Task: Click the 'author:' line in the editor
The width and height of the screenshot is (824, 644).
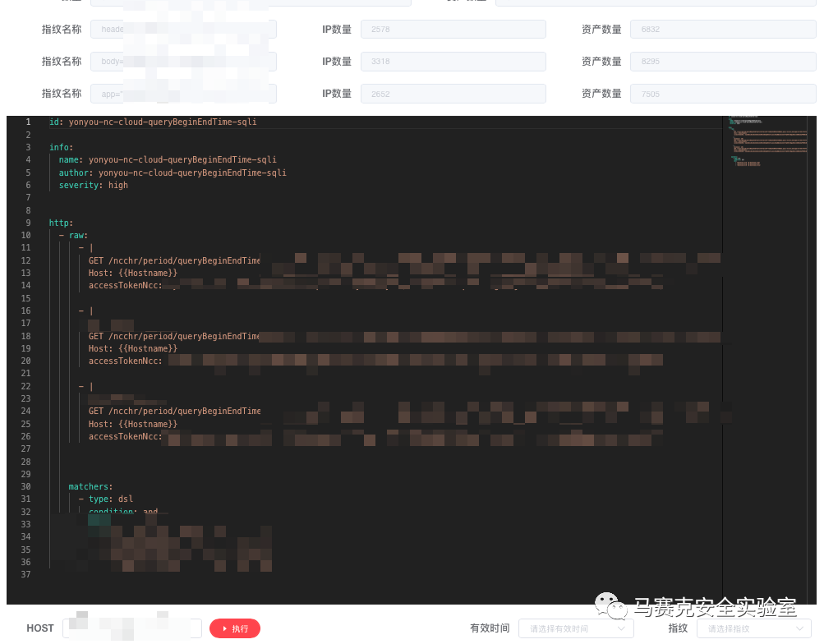Action: [x=173, y=172]
